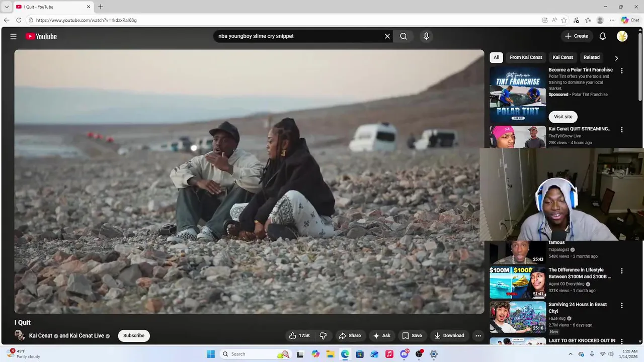
Task: Click the video player to pause
Action: [x=249, y=182]
